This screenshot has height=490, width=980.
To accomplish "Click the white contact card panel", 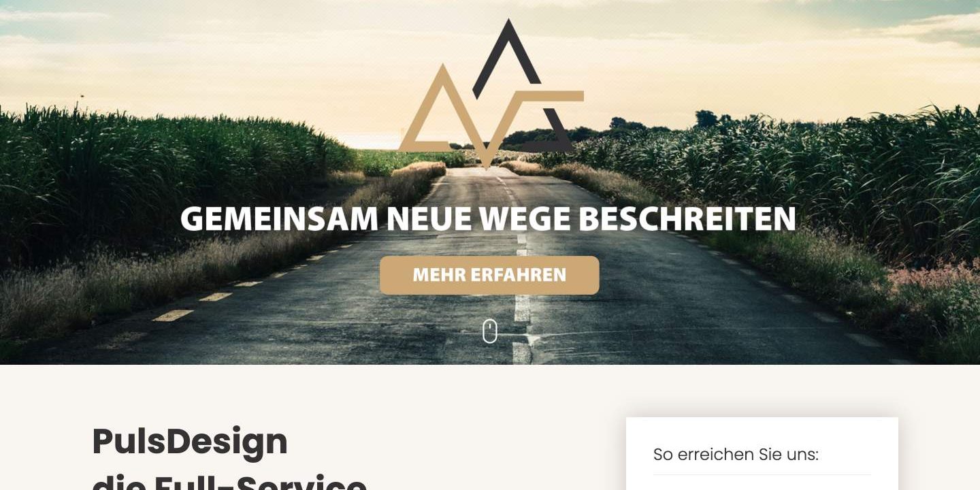I will coord(762,454).
